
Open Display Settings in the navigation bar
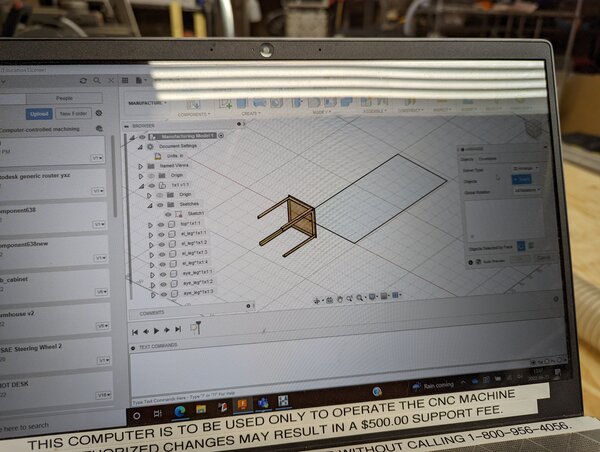372,297
